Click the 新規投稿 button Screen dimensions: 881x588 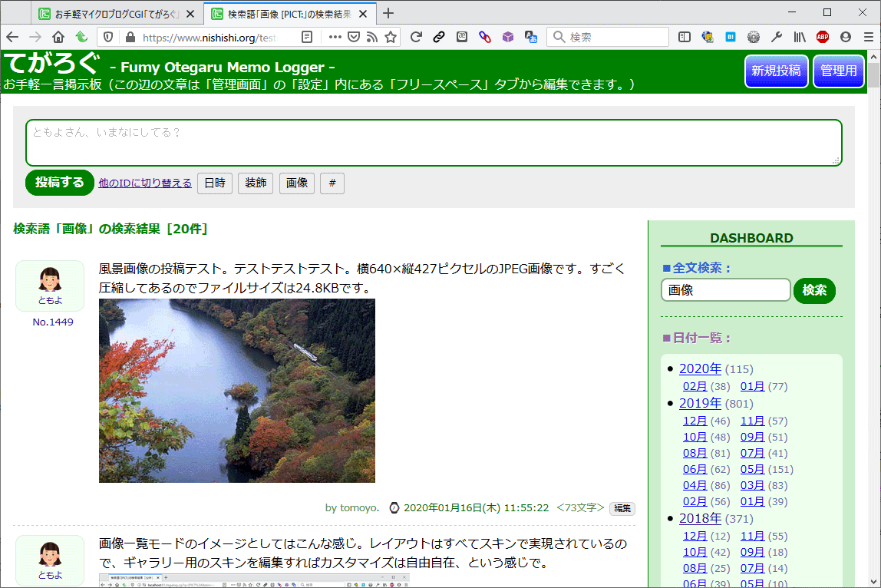coord(776,71)
